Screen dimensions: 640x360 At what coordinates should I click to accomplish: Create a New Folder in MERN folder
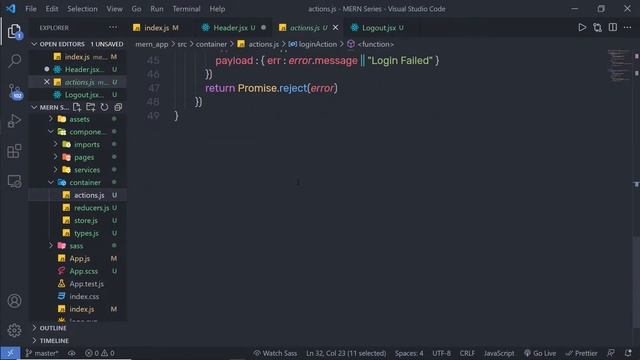pyautogui.click(x=91, y=107)
